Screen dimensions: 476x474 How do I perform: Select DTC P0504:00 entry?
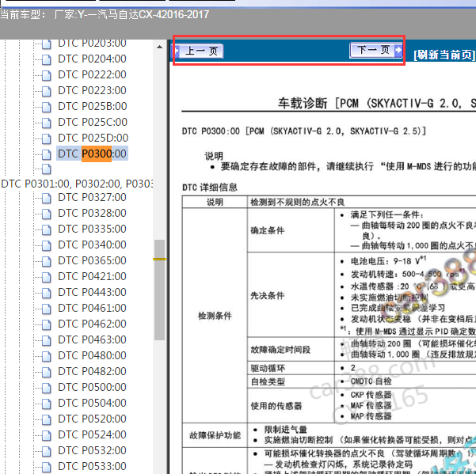tap(92, 403)
